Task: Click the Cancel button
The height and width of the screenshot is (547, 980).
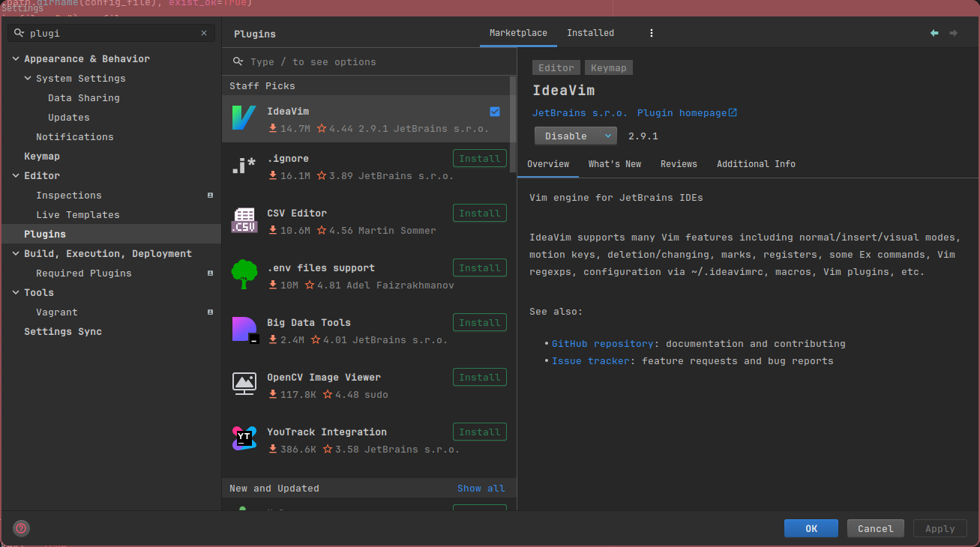Action: point(876,528)
